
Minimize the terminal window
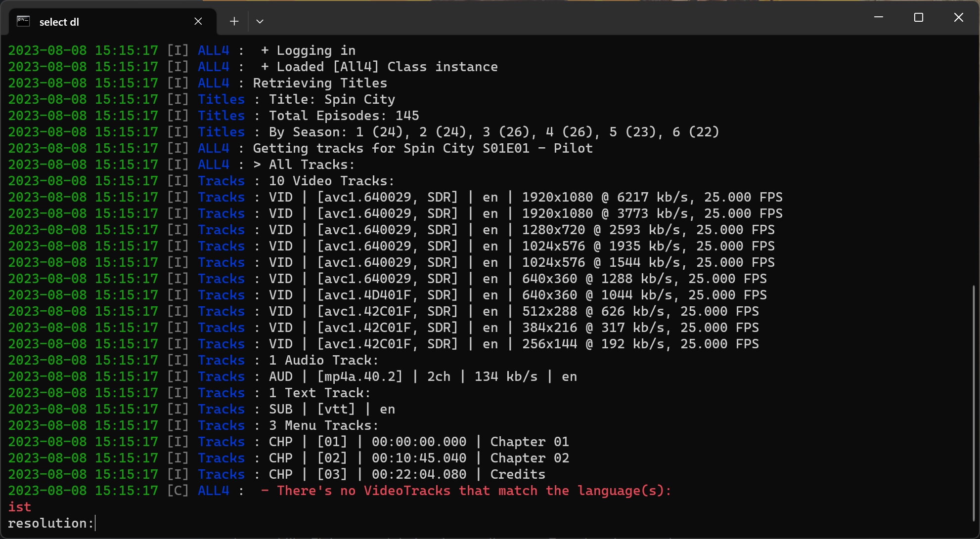pyautogui.click(x=879, y=17)
